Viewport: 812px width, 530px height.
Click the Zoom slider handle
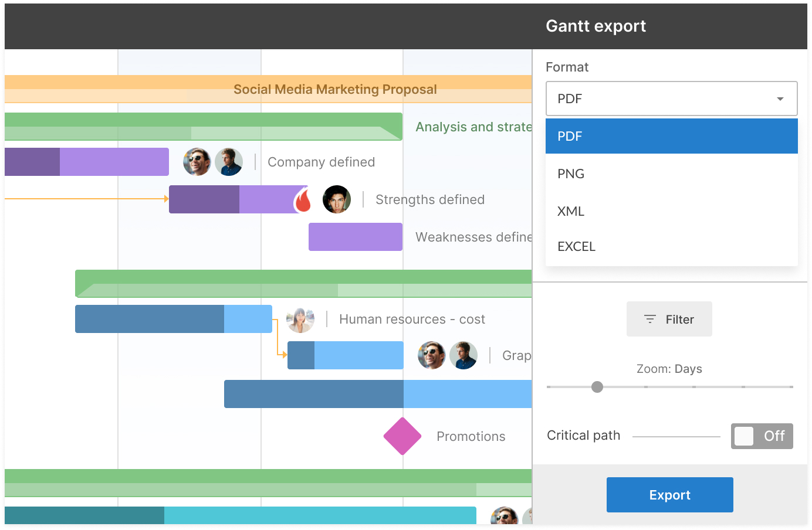click(597, 387)
